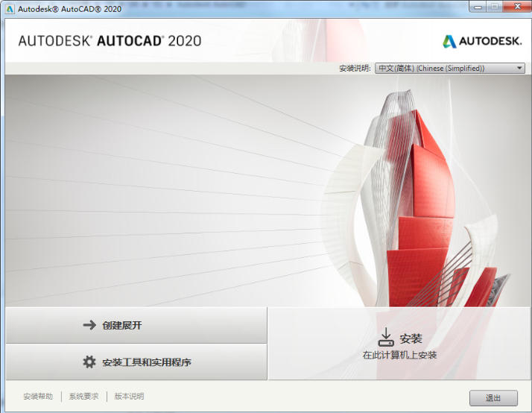Click the Autodesk logo at top right
Image resolution: width=532 pixels, height=413 pixels.
[482, 41]
